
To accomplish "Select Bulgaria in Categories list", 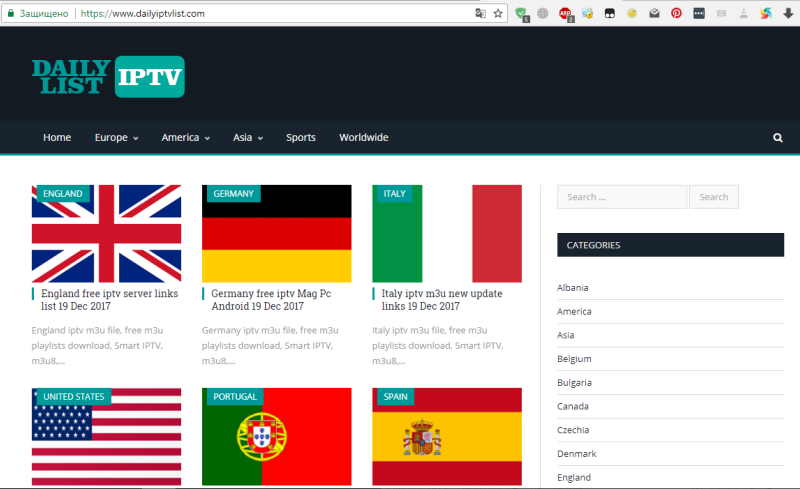I will coord(574,383).
